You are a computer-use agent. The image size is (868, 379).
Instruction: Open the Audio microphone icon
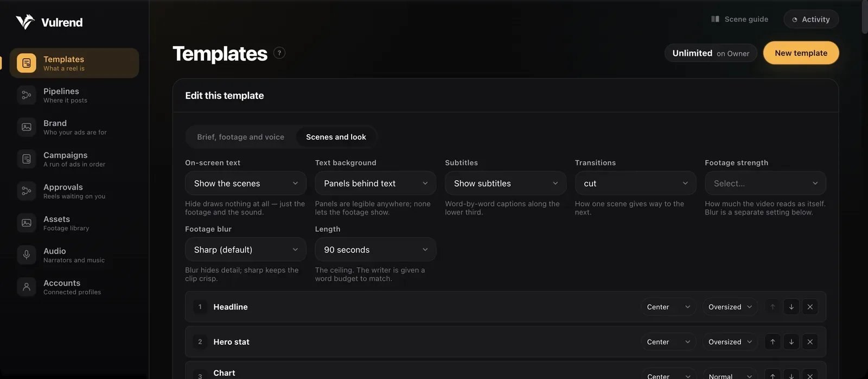pos(27,255)
